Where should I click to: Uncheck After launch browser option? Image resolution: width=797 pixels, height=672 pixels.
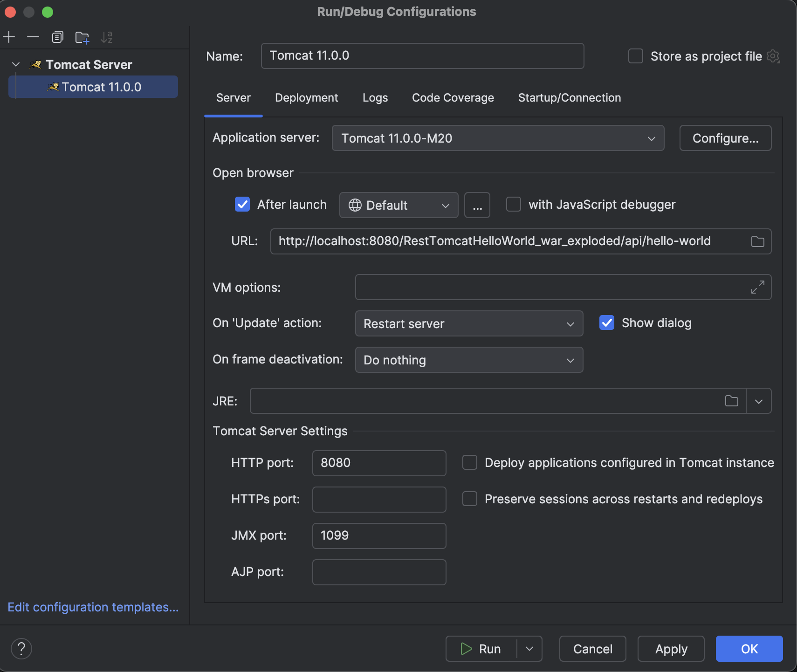(x=242, y=204)
